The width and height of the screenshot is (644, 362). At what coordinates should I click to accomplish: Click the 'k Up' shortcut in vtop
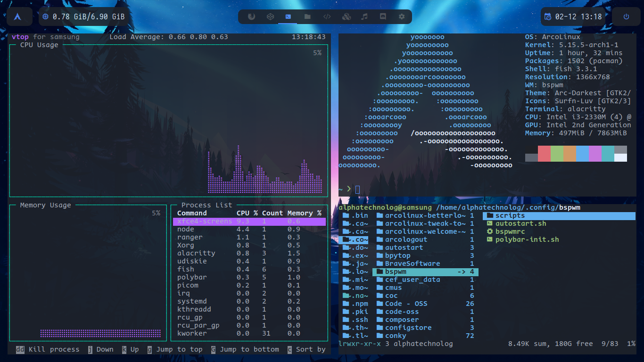[130, 349]
